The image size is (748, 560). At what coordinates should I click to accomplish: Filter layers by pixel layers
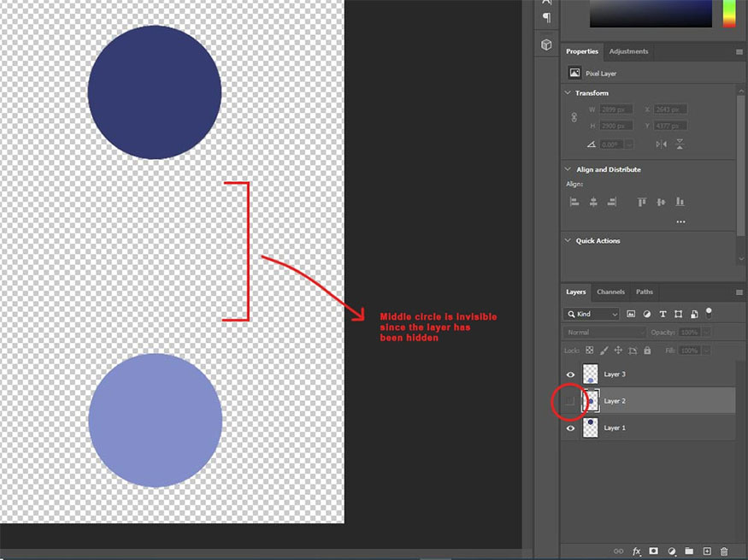click(x=631, y=314)
